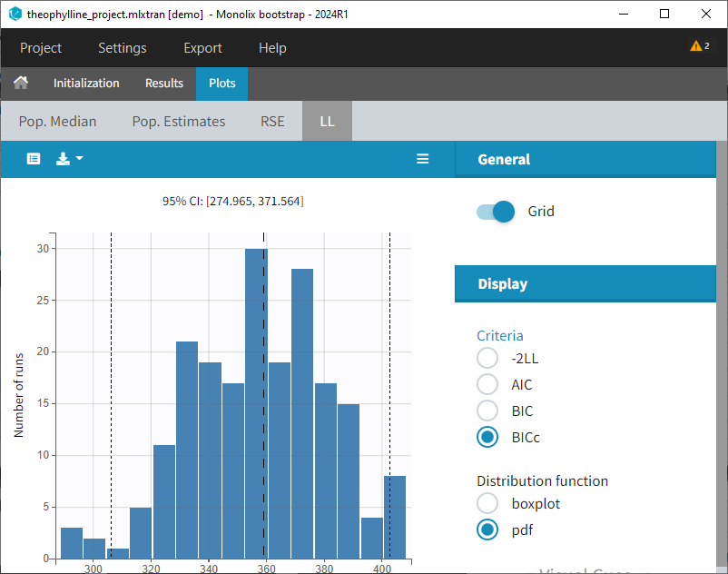Viewport: 728px width, 574px height.
Task: Open the Project menu
Action: (x=41, y=48)
